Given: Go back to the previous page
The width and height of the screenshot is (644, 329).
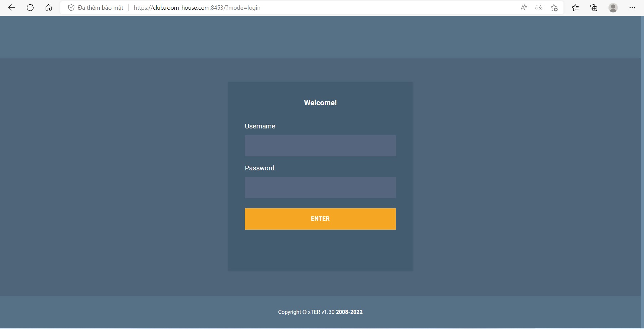Looking at the screenshot, I should click(12, 8).
